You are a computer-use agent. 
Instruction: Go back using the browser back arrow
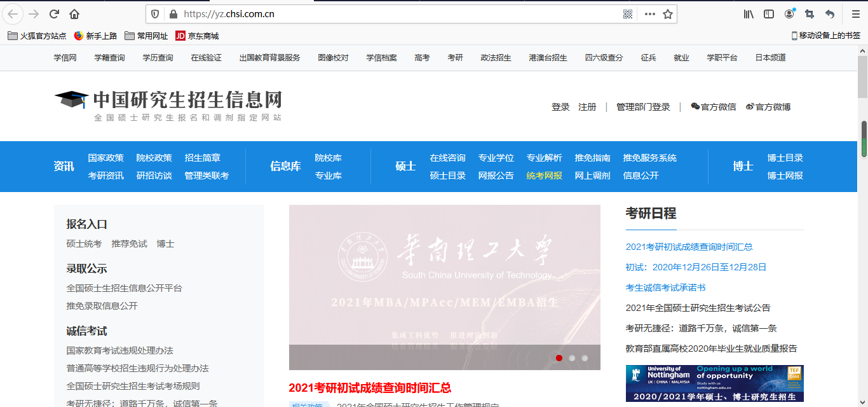pyautogui.click(x=13, y=14)
